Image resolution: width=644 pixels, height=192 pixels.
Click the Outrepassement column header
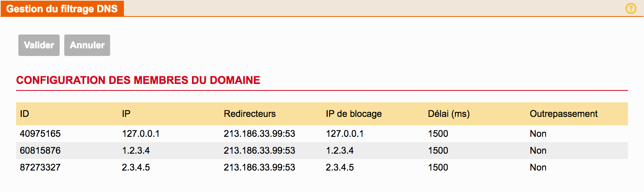point(563,114)
